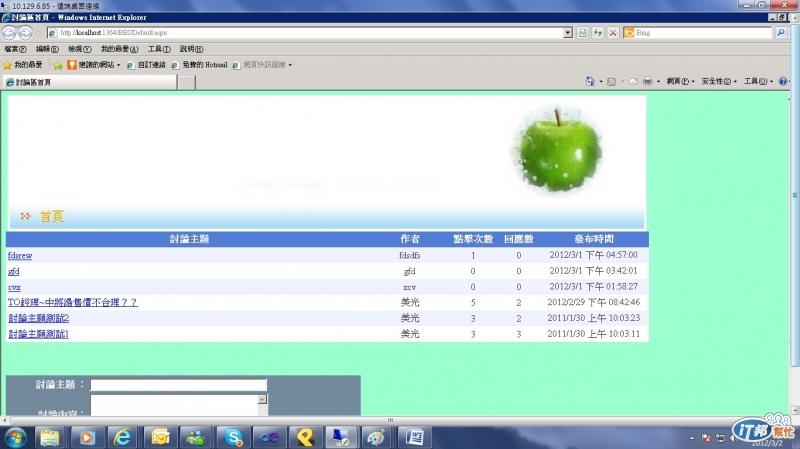Click the Read mail icon in command bar
The image size is (800, 449).
(x=633, y=82)
